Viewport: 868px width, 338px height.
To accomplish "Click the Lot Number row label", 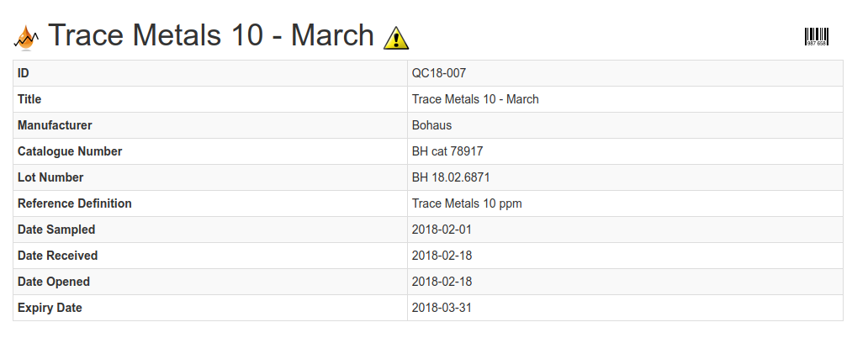I will [x=50, y=177].
